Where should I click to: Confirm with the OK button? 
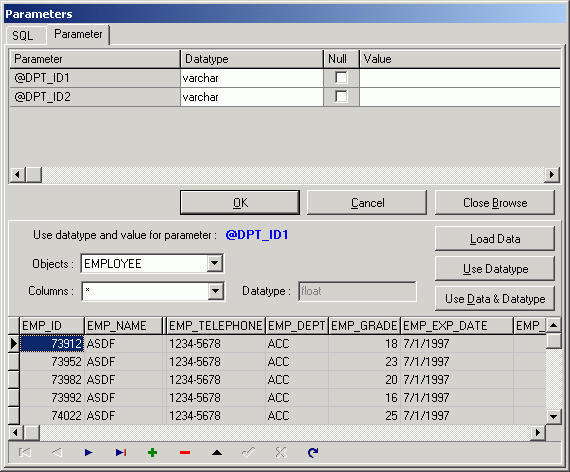point(240,203)
